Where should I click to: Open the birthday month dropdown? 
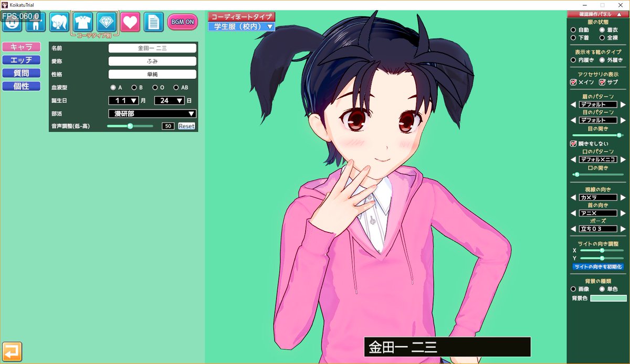124,100
